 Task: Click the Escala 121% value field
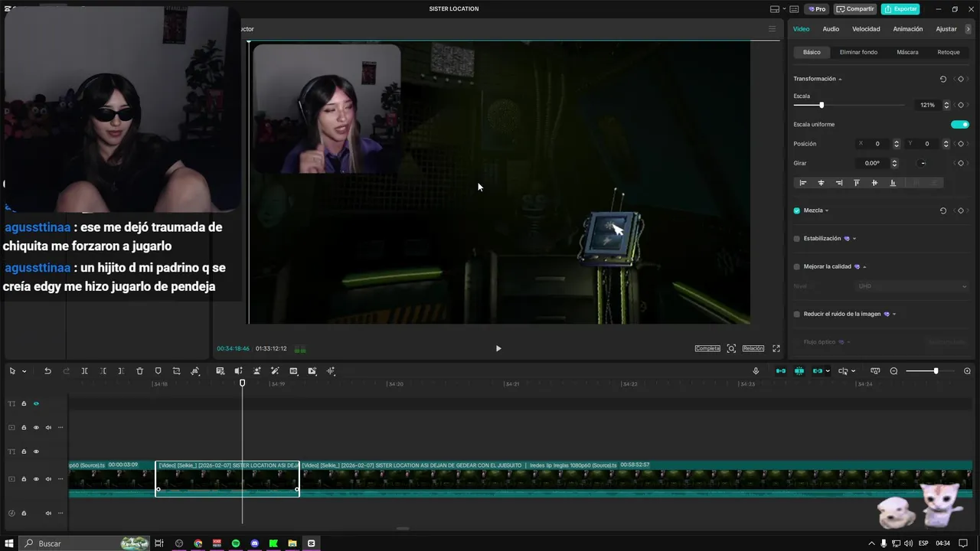927,105
